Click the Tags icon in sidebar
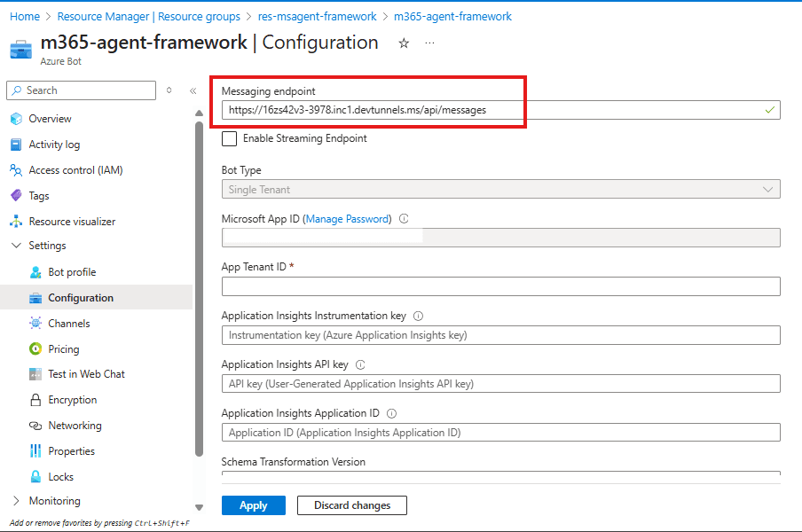Screen dimensions: 802x532 (16, 196)
